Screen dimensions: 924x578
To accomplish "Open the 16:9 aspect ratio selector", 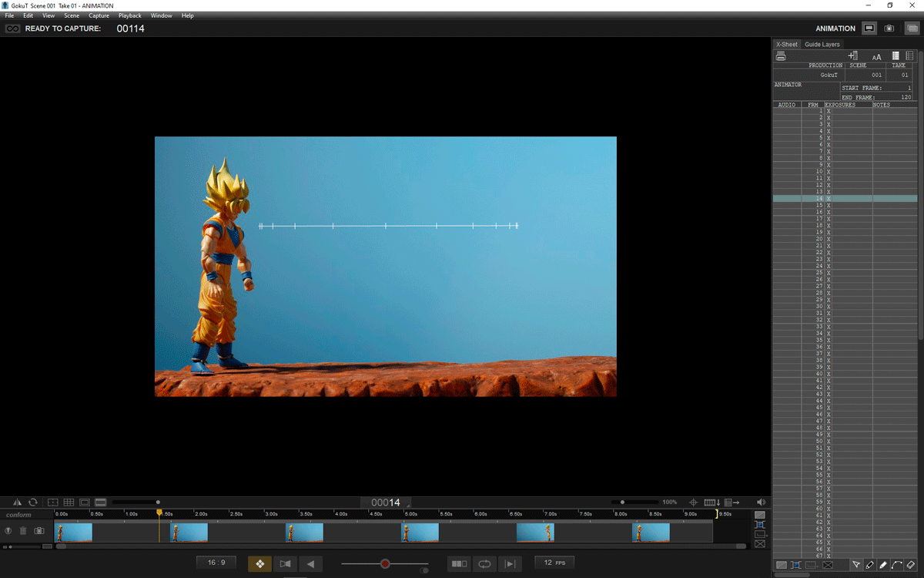I will pyautogui.click(x=216, y=563).
